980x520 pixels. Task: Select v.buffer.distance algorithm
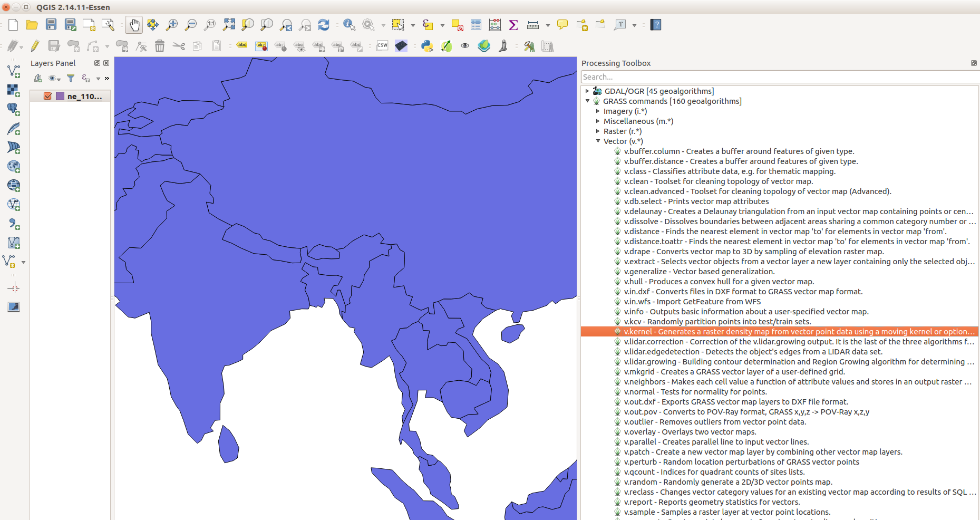741,161
